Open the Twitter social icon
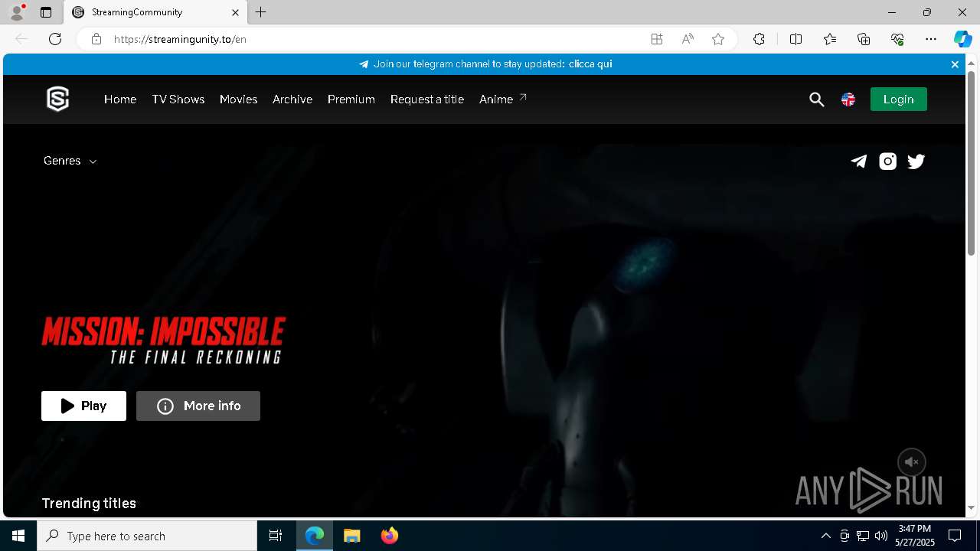 coord(916,161)
